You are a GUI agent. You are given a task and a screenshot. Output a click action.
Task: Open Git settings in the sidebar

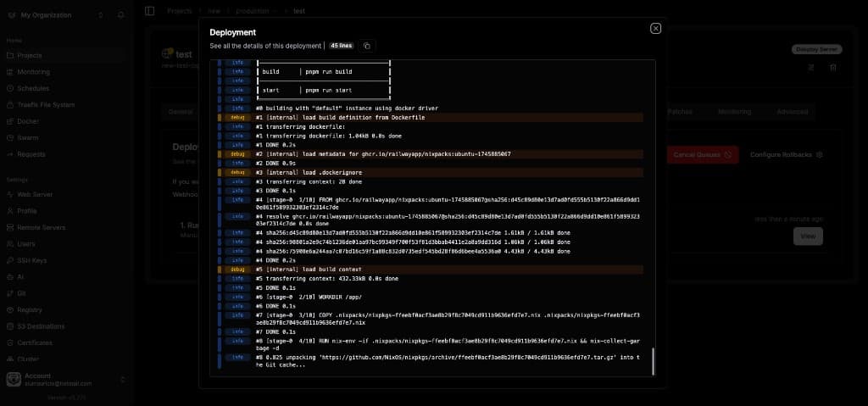[21, 293]
